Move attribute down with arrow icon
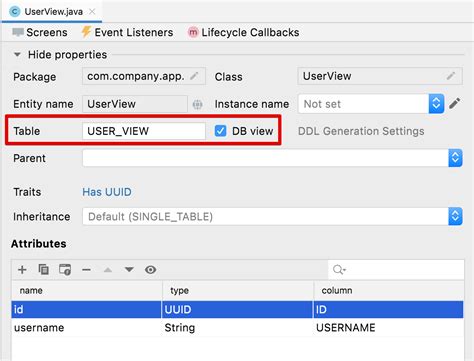This screenshot has width=474, height=361. tap(129, 270)
